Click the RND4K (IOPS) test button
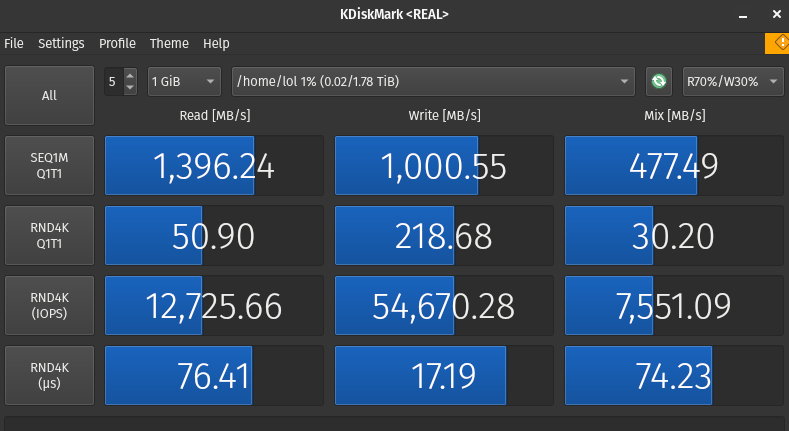 coord(49,306)
